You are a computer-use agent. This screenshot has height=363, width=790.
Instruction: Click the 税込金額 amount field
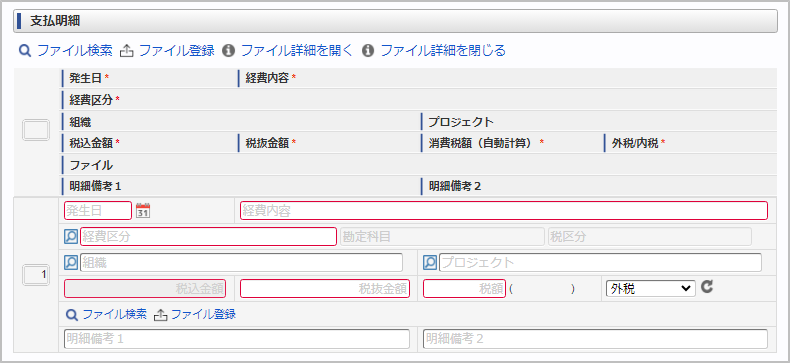[145, 289]
